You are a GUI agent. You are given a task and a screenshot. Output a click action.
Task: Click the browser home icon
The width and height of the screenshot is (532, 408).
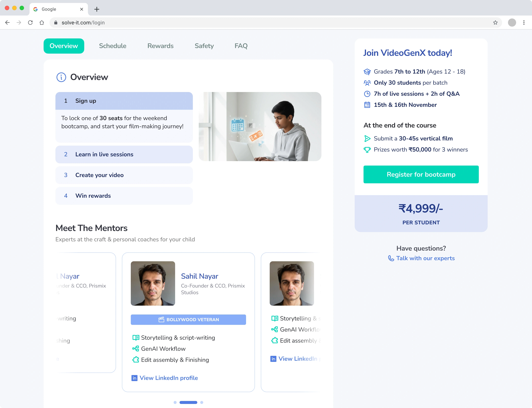[42, 23]
